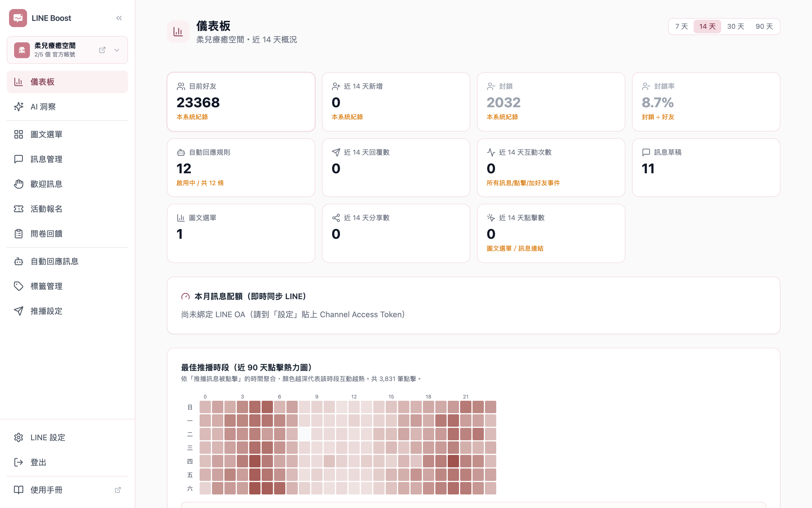Click the 近 14 天回覆數 send icon
The image size is (812, 508).
pos(336,152)
